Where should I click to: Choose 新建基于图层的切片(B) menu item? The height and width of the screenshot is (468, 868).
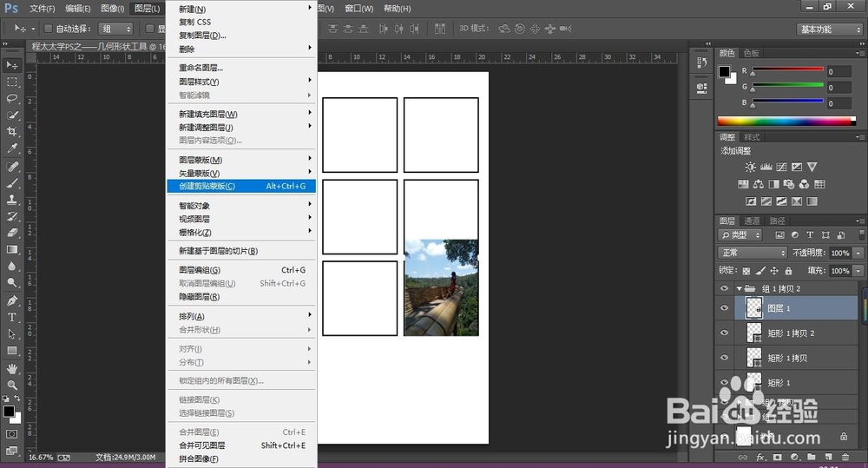(x=241, y=251)
